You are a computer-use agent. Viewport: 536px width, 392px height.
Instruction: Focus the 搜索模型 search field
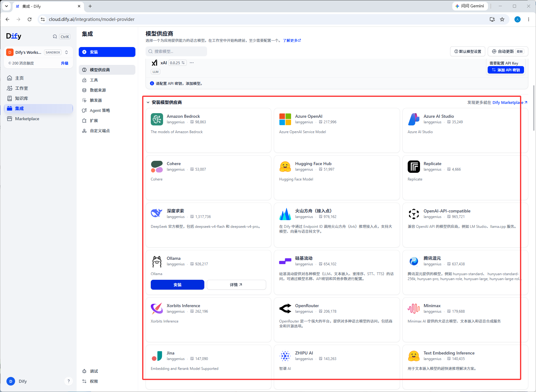click(x=176, y=51)
